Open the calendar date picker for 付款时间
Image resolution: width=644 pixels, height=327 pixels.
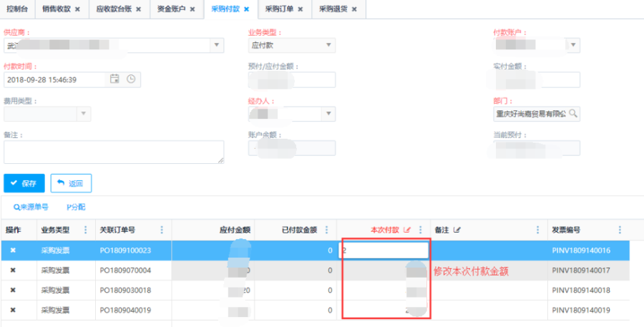point(114,79)
